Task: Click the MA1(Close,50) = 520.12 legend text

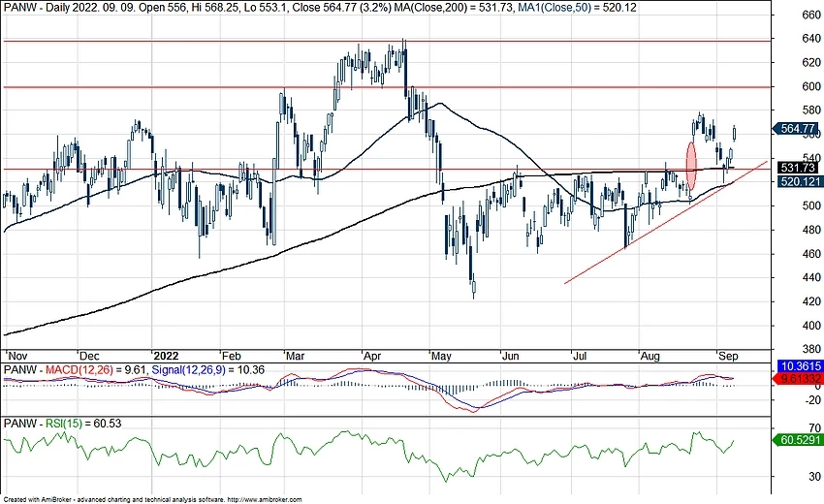Action: point(577,7)
